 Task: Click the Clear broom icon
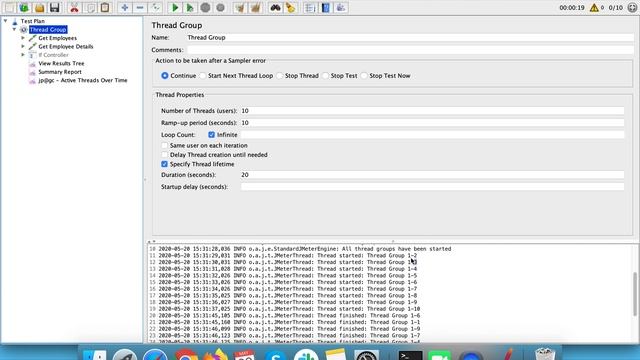240,7
